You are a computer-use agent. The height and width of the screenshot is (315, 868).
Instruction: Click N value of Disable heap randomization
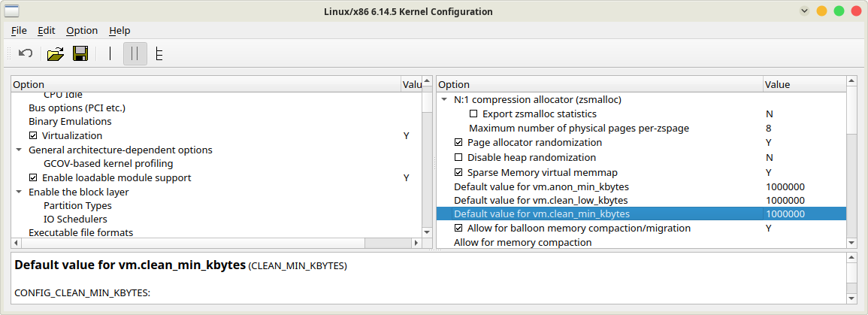[770, 158]
